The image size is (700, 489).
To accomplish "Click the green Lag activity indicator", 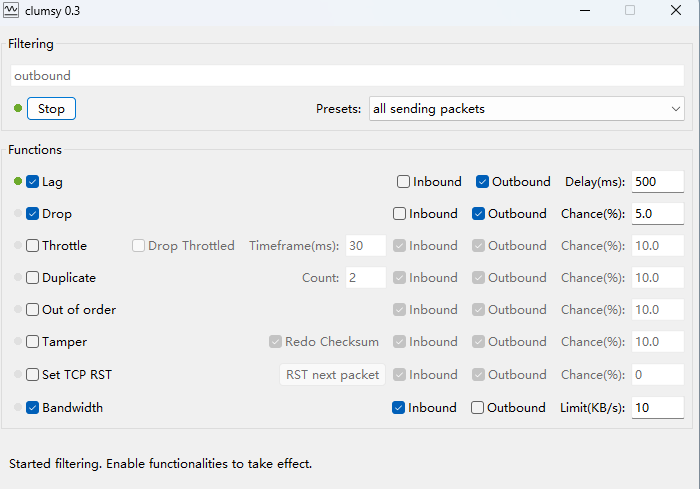I will coord(18,181).
